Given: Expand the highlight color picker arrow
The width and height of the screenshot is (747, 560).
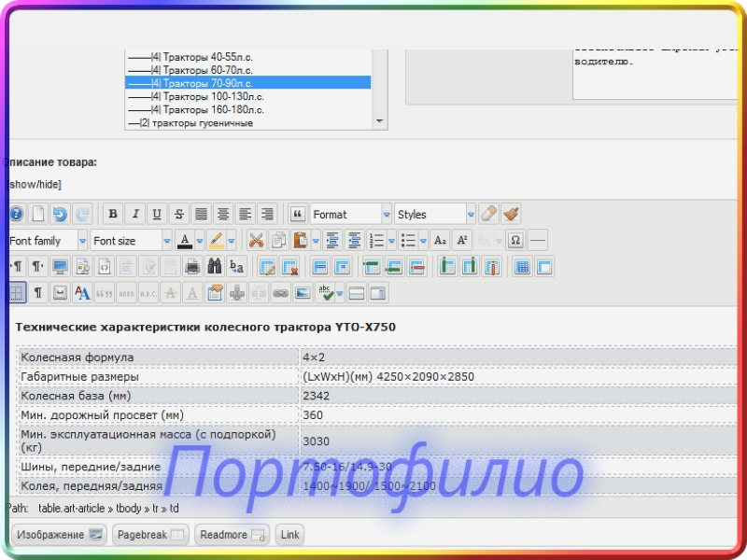Looking at the screenshot, I should [231, 241].
